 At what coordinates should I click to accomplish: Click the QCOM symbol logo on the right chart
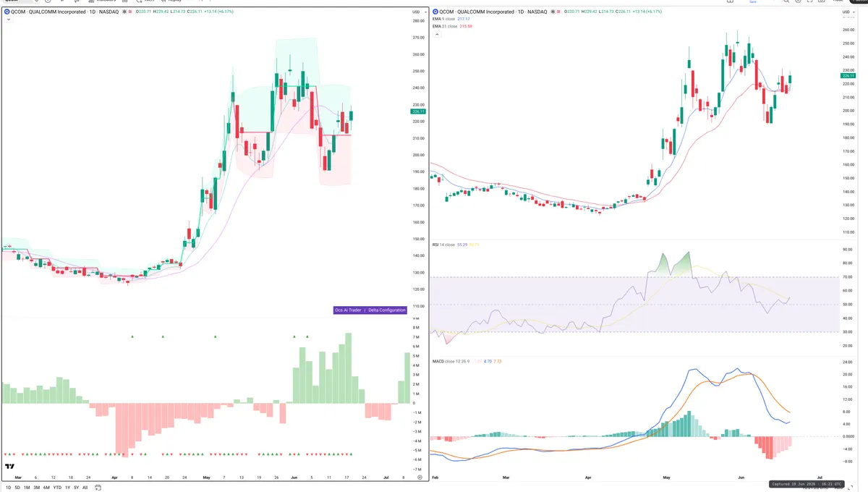(x=435, y=12)
